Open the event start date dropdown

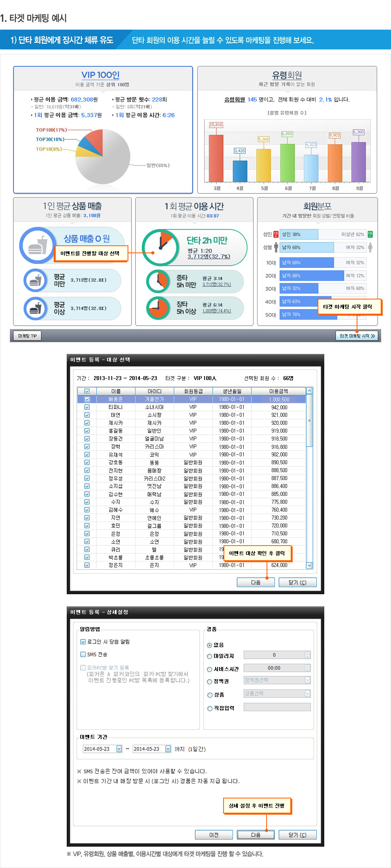(119, 749)
